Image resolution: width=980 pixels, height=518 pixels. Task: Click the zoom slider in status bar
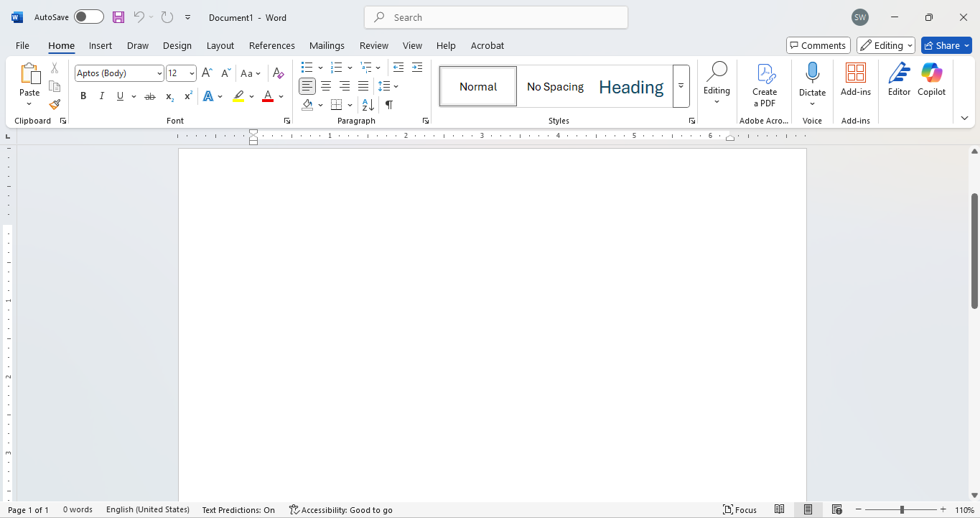click(902, 510)
